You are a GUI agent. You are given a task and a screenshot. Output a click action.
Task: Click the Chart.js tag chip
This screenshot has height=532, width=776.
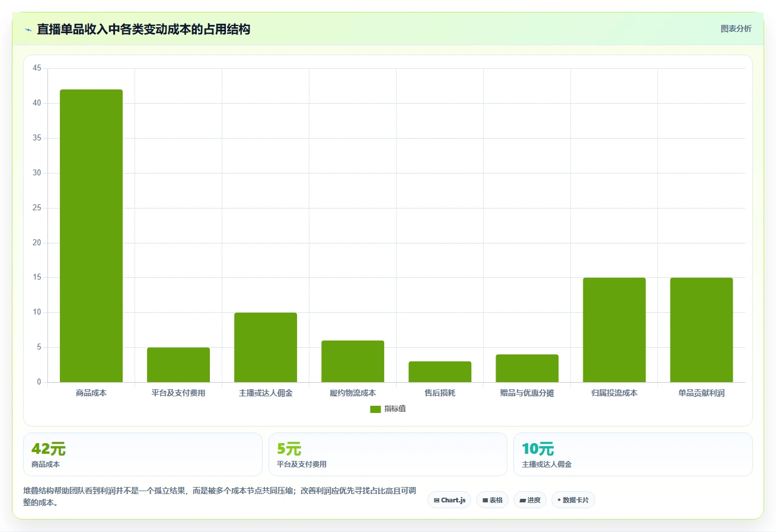tap(449, 500)
